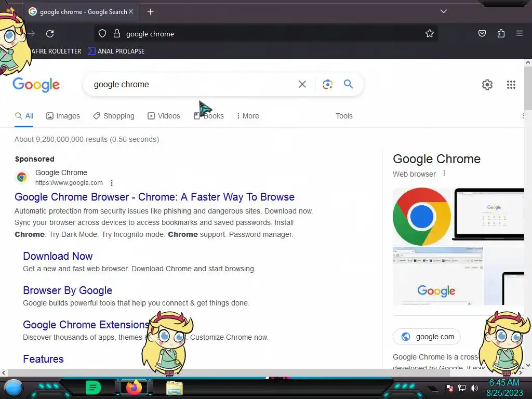This screenshot has width=532, height=399.
Task: Submit search with magnifier icon
Action: click(x=348, y=84)
